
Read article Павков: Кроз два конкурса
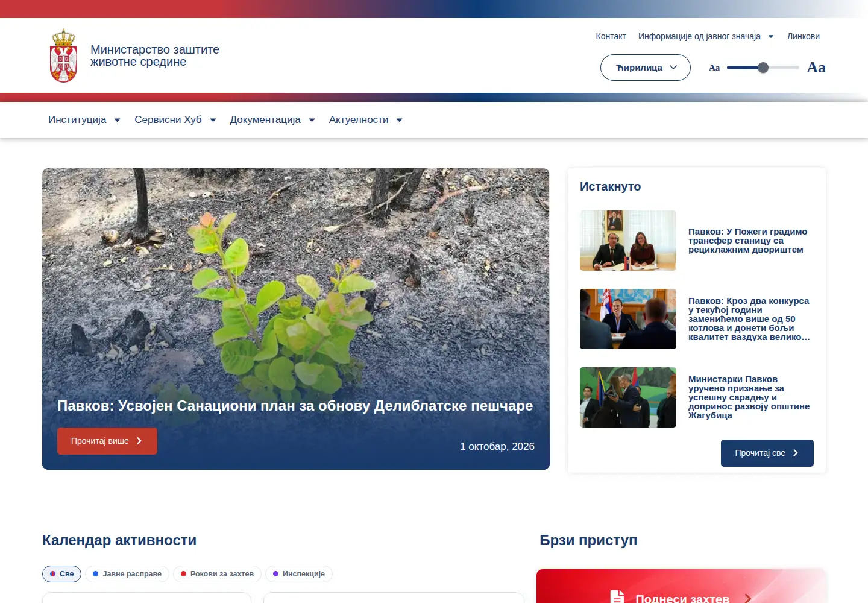(x=749, y=319)
